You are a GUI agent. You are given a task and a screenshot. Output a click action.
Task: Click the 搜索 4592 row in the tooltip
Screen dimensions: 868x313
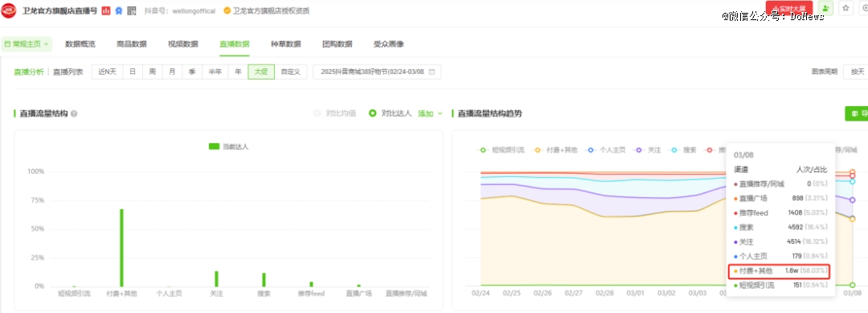pos(780,227)
